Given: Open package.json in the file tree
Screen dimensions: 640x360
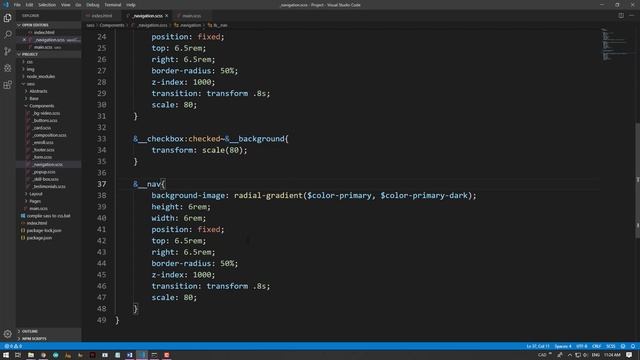Looking at the screenshot, I should pyautogui.click(x=39, y=238).
